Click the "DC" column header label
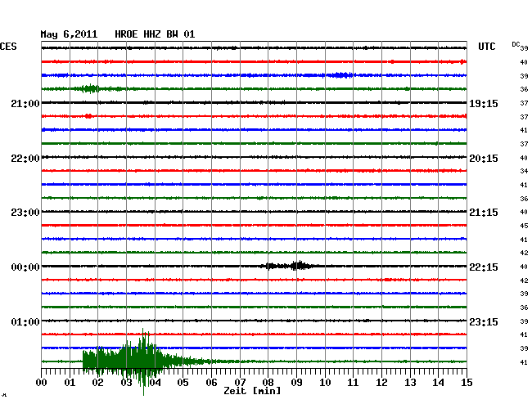Image resolution: width=532 pixels, height=404 pixels. pos(516,44)
